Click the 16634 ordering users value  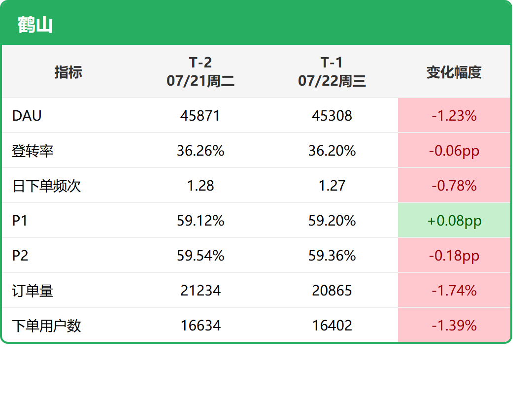(x=200, y=326)
